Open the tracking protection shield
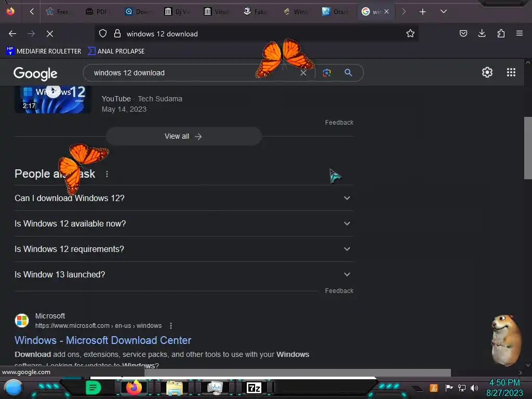Viewport: 532px width, 399px height. (103, 34)
